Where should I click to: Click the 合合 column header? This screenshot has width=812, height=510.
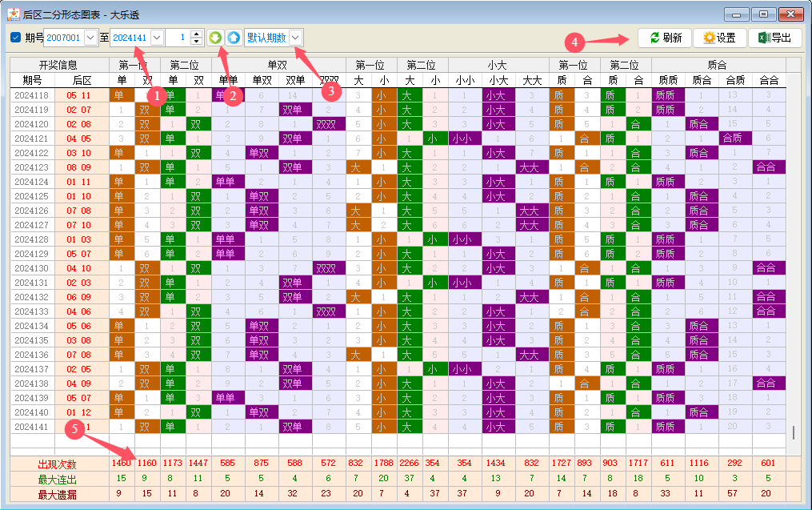point(769,80)
